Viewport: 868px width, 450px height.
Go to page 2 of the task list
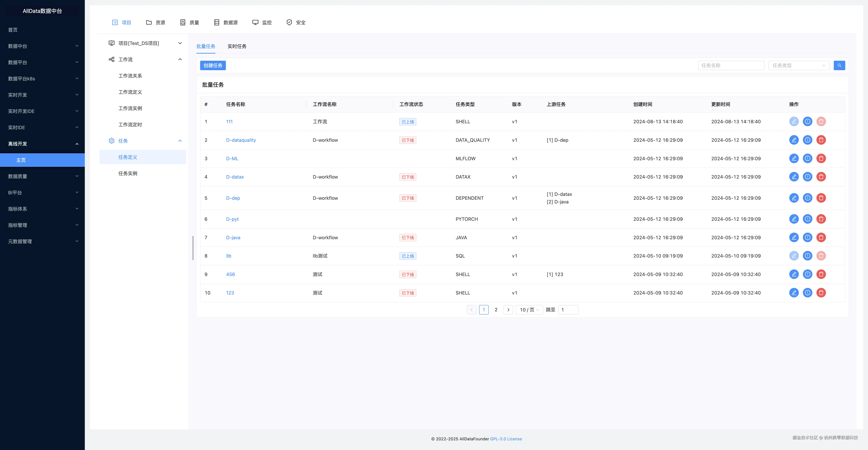[x=496, y=310]
